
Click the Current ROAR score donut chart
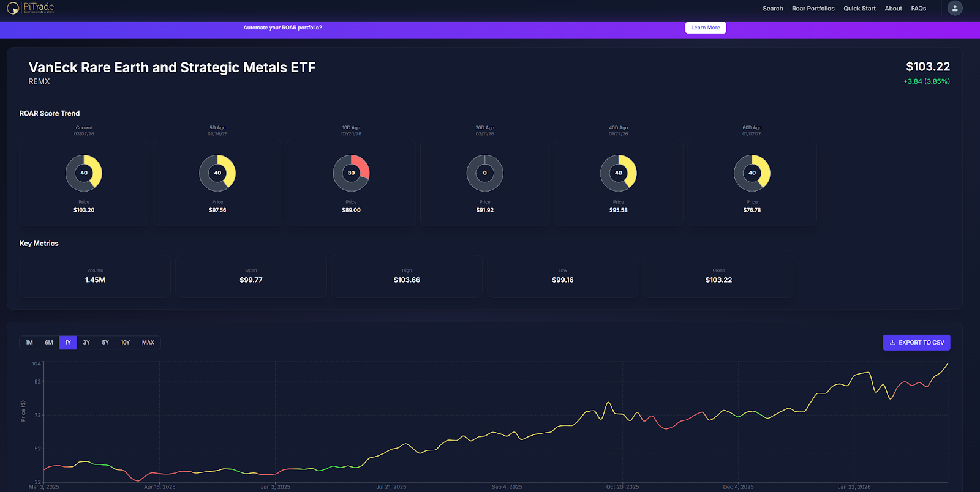84,173
